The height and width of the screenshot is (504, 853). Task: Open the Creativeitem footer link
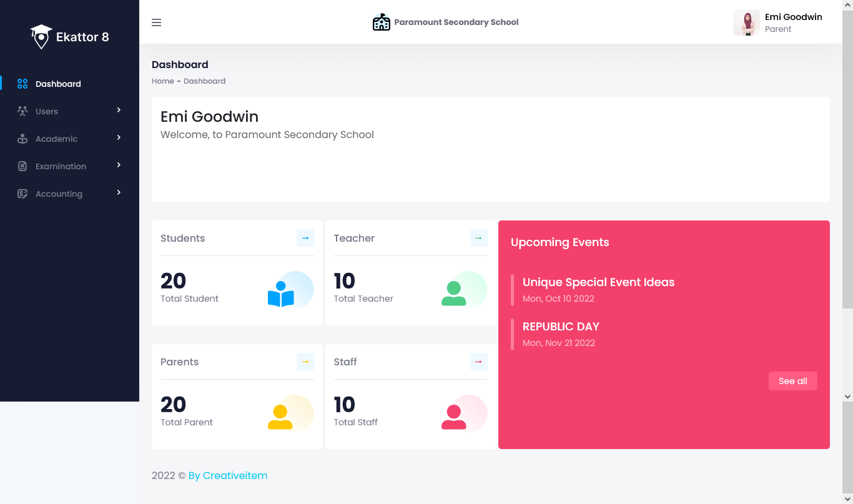pyautogui.click(x=235, y=475)
